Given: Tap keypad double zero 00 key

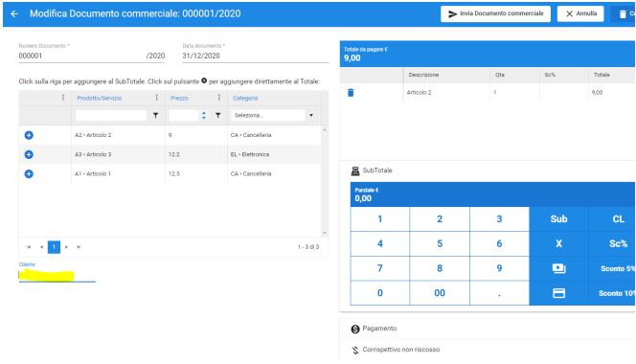Looking at the screenshot, I should pos(440,293).
